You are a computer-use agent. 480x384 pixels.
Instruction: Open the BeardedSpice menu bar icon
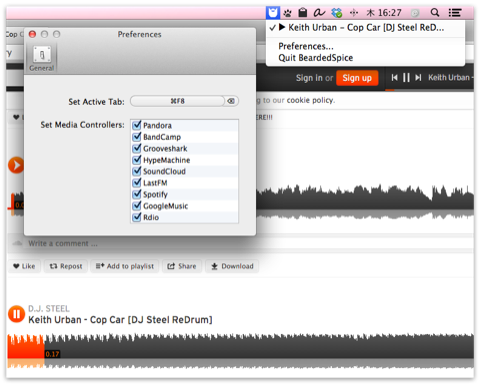[x=273, y=13]
